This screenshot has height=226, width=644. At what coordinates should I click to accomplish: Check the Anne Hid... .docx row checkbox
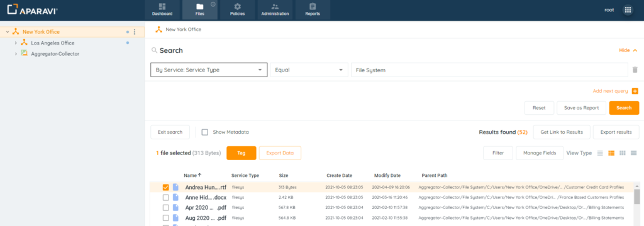[165, 197]
